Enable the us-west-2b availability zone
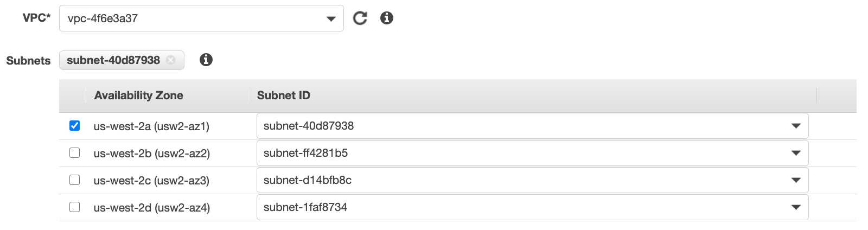The height and width of the screenshot is (230, 868). coord(75,153)
